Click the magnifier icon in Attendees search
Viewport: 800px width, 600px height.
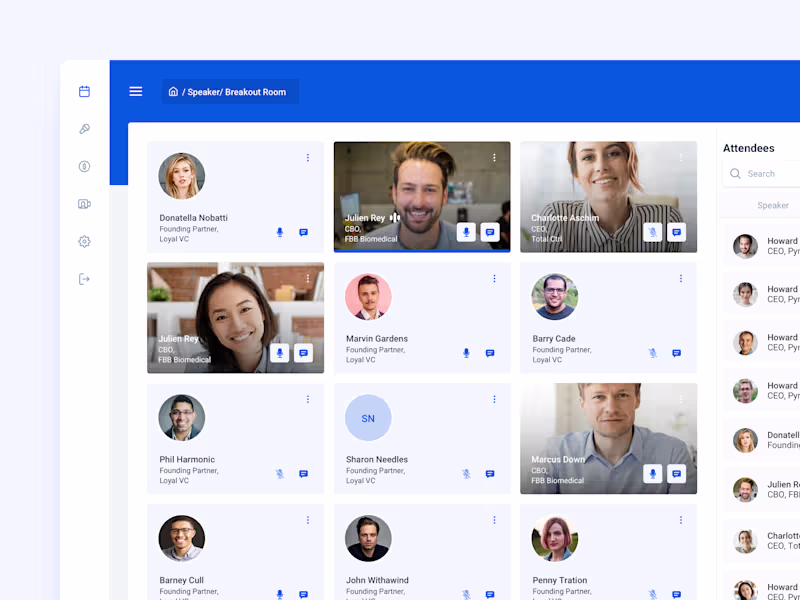(x=735, y=173)
